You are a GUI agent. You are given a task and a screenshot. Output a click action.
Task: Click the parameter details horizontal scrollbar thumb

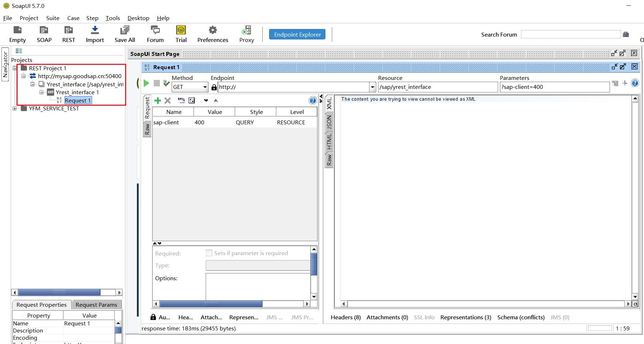211,304
